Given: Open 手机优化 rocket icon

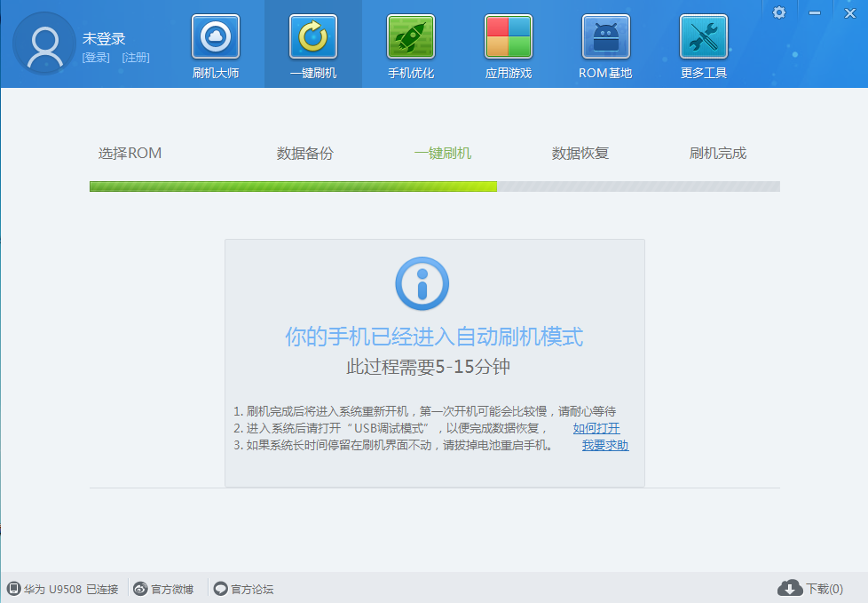Looking at the screenshot, I should [411, 38].
